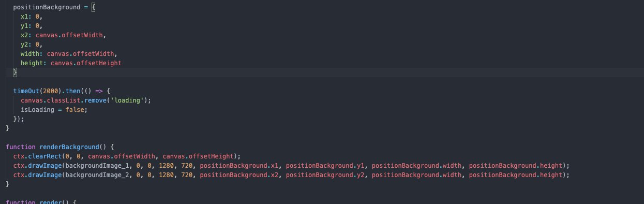The height and width of the screenshot is (204, 644).
Task: Click the width: property key
Action: (32, 54)
